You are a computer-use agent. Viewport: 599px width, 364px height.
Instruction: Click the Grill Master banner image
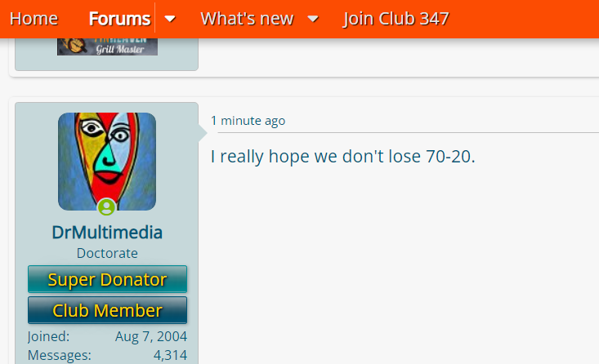click(x=107, y=47)
